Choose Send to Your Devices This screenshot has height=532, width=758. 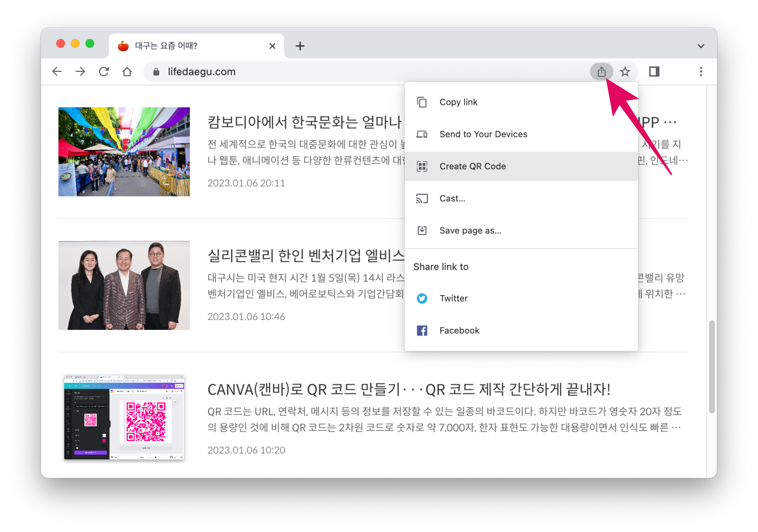click(483, 134)
